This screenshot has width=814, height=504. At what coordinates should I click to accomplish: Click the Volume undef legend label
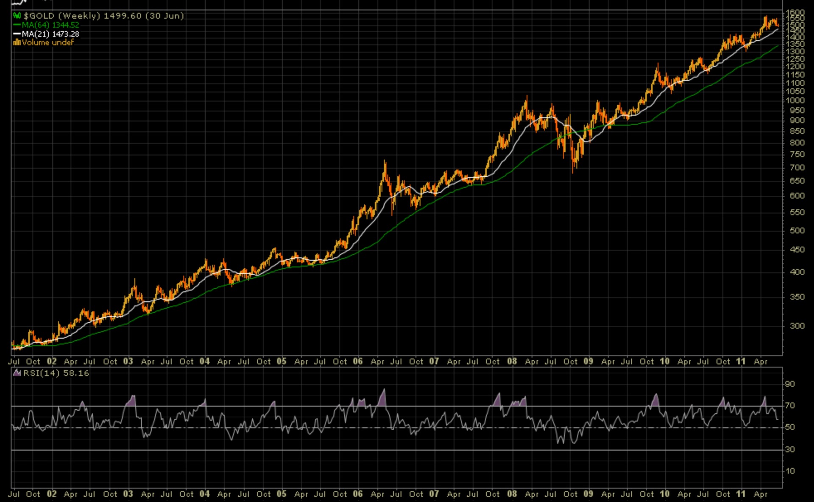point(48,42)
